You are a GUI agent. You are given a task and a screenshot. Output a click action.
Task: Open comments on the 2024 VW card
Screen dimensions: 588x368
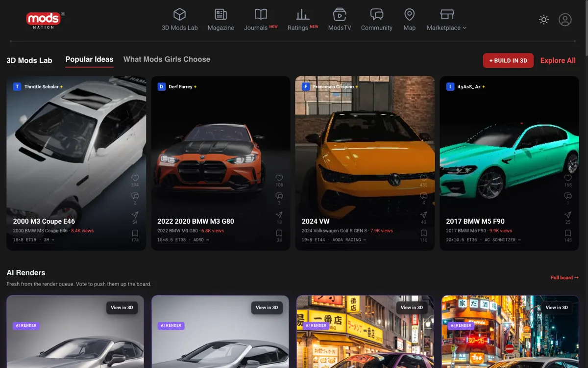pos(423,196)
